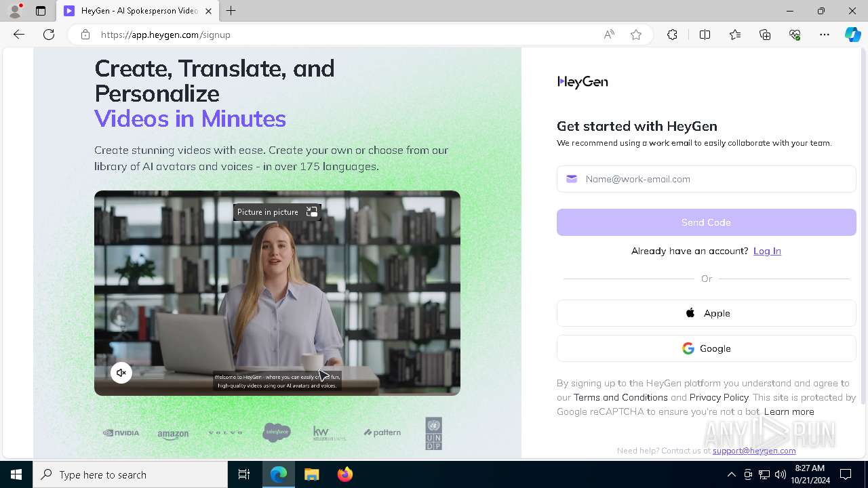This screenshot has width=868, height=488.
Task: Toggle split screen view icon
Action: coord(705,35)
